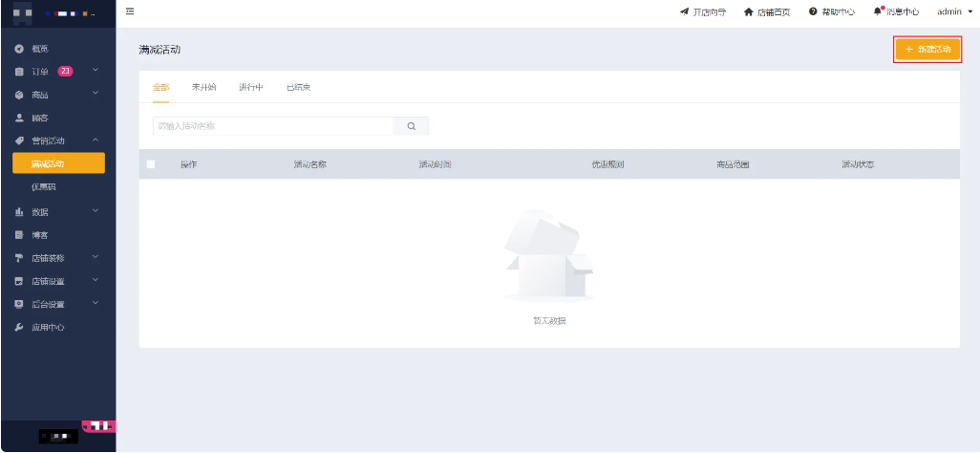Expand the 商品 menu chevron

(x=96, y=94)
